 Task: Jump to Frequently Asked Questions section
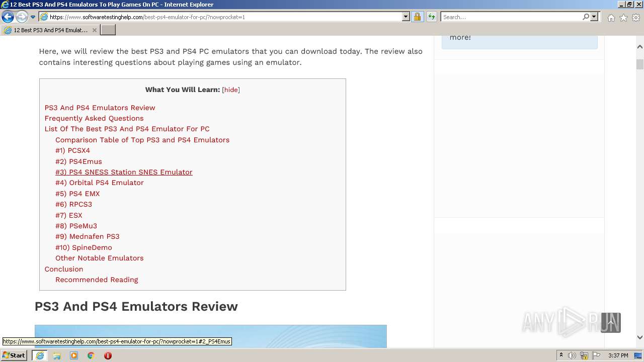[x=94, y=118]
